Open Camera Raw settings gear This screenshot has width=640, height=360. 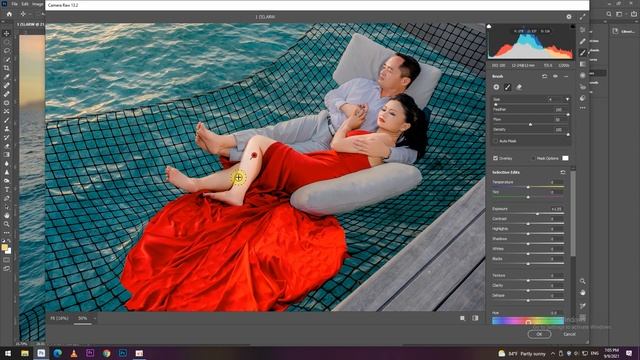pyautogui.click(x=569, y=17)
